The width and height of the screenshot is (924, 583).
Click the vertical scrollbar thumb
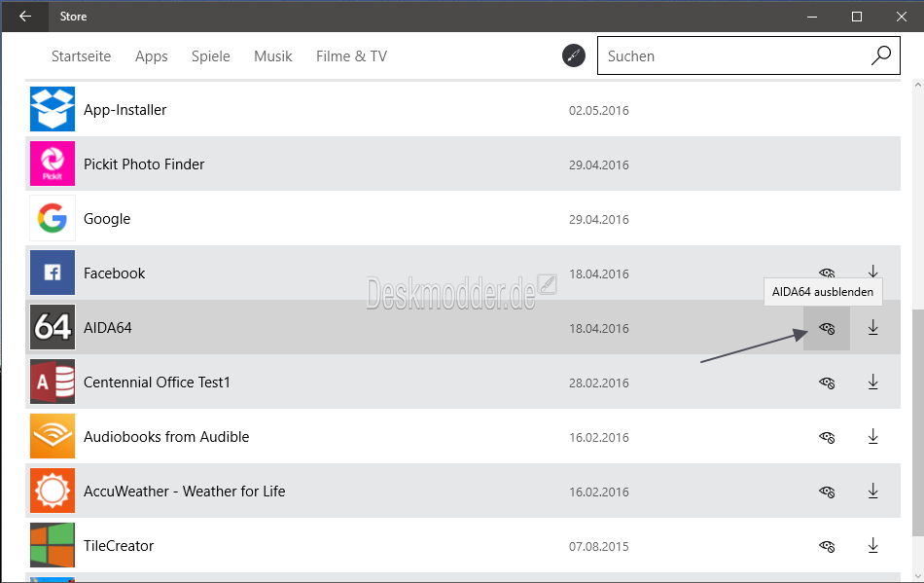click(917, 422)
